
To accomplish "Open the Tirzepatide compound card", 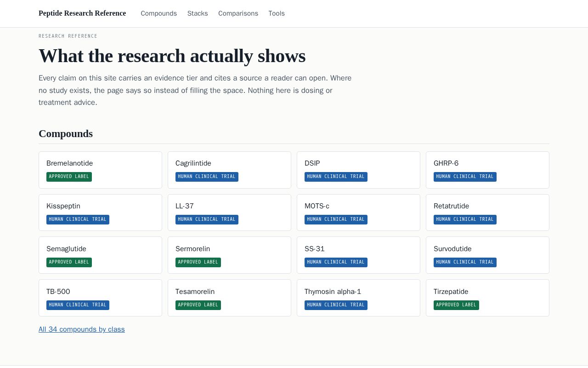I will pyautogui.click(x=487, y=298).
